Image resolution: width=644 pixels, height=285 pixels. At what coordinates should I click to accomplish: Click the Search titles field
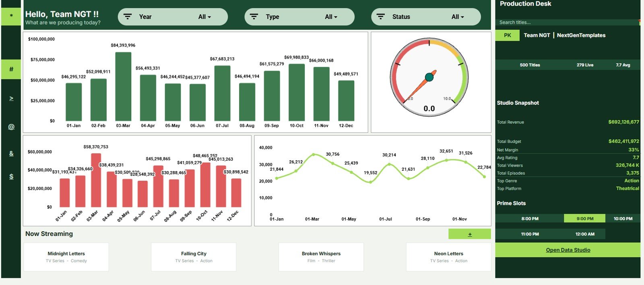(x=568, y=22)
